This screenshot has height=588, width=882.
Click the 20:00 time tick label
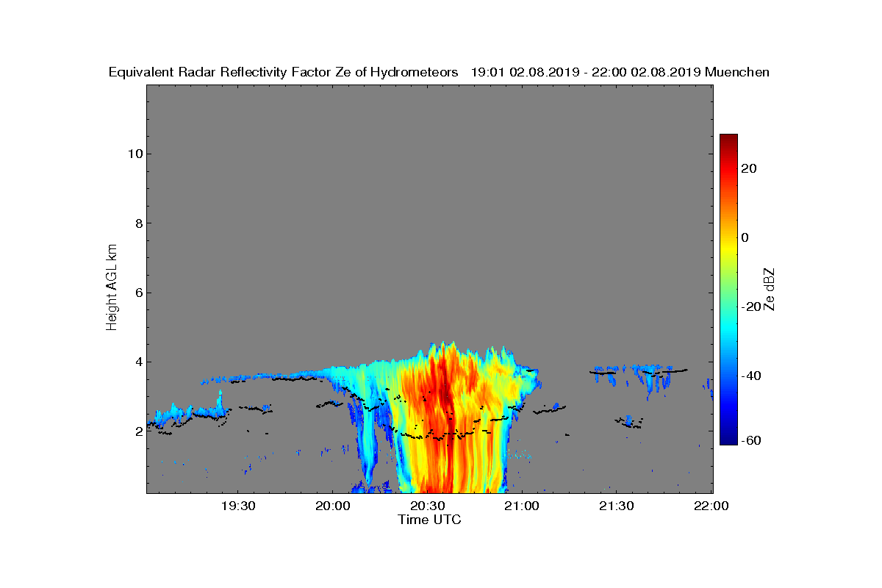point(332,506)
